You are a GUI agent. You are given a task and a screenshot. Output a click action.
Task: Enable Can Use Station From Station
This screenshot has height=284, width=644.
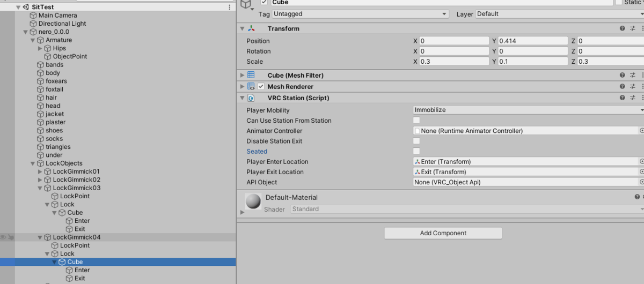click(416, 121)
